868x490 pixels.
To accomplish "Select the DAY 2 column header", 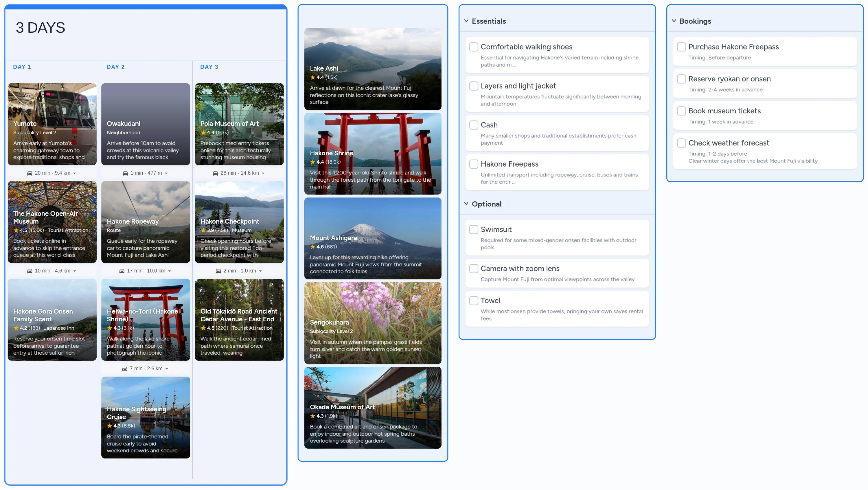I will tap(115, 67).
